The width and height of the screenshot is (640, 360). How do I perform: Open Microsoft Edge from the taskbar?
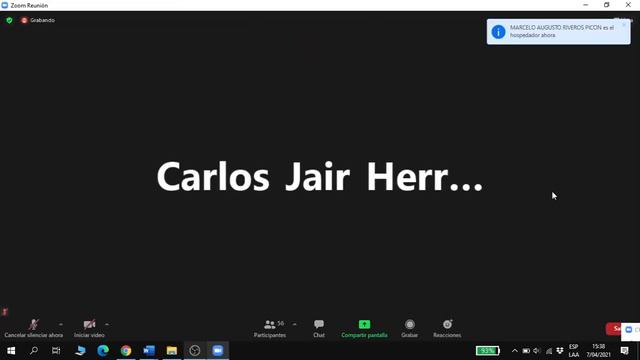pyautogui.click(x=103, y=351)
